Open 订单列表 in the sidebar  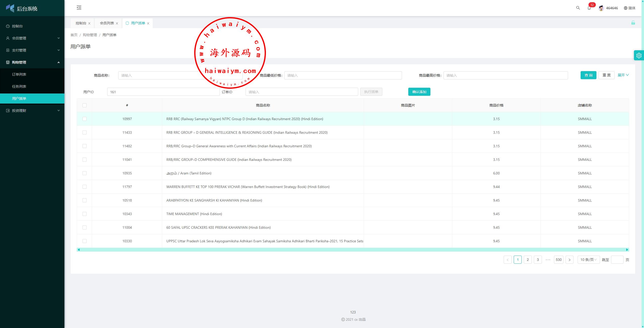pos(19,74)
